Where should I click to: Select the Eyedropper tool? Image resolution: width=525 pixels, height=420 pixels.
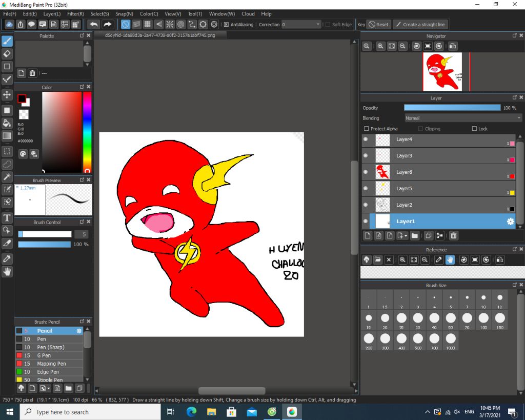point(7,258)
